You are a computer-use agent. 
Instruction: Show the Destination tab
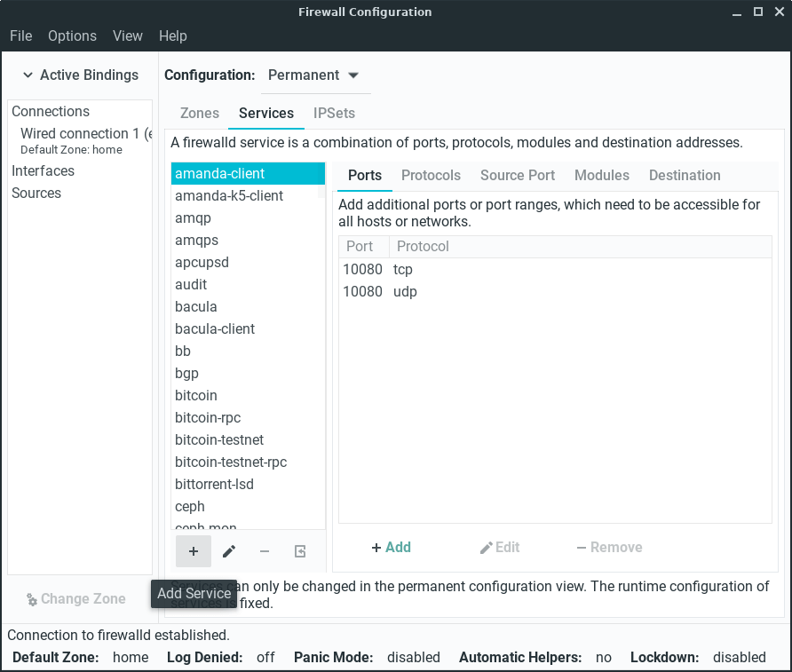point(685,176)
